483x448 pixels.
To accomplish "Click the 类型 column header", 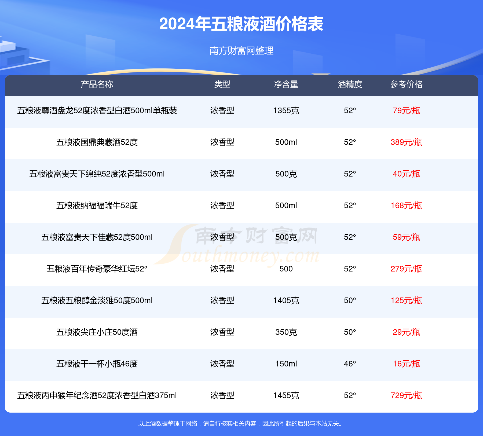I will [222, 84].
